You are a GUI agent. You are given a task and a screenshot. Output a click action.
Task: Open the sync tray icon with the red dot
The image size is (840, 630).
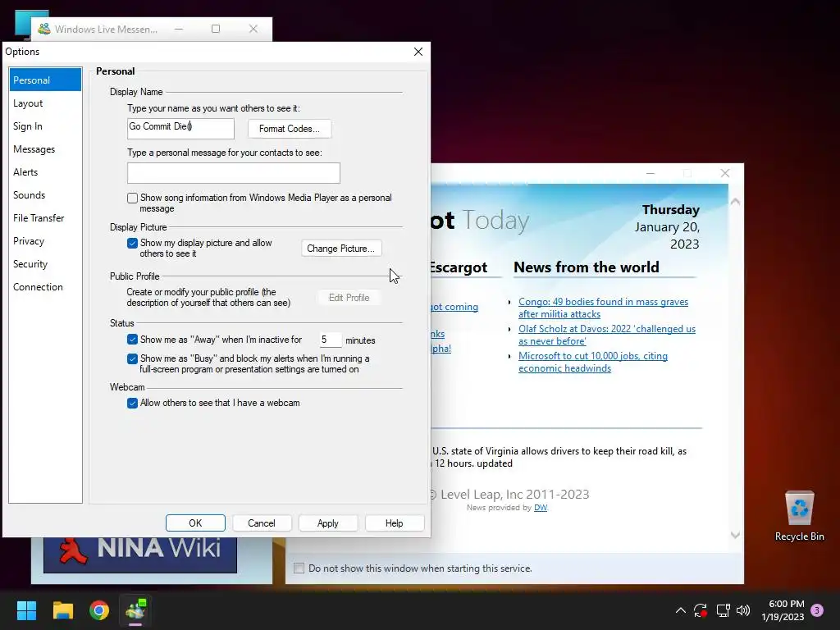point(701,610)
